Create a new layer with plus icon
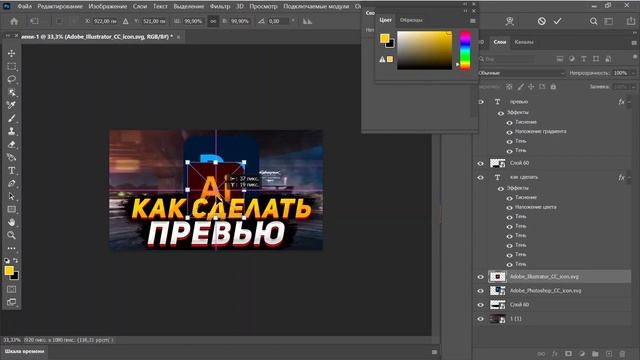 609,354
